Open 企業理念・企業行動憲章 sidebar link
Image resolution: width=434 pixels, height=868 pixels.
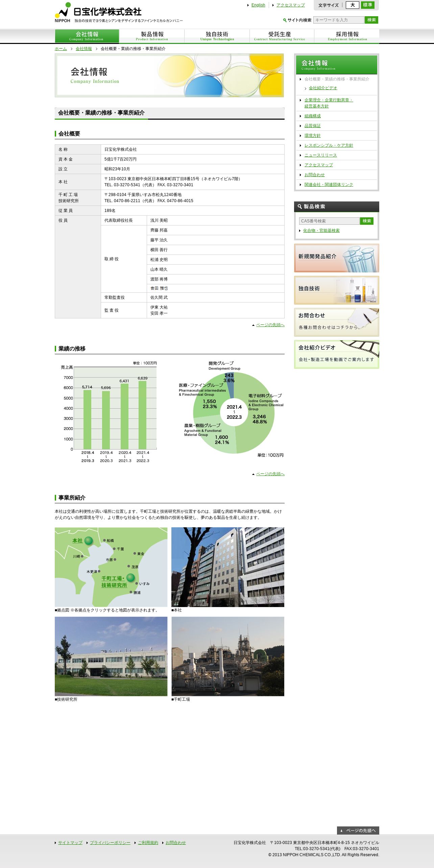click(329, 103)
